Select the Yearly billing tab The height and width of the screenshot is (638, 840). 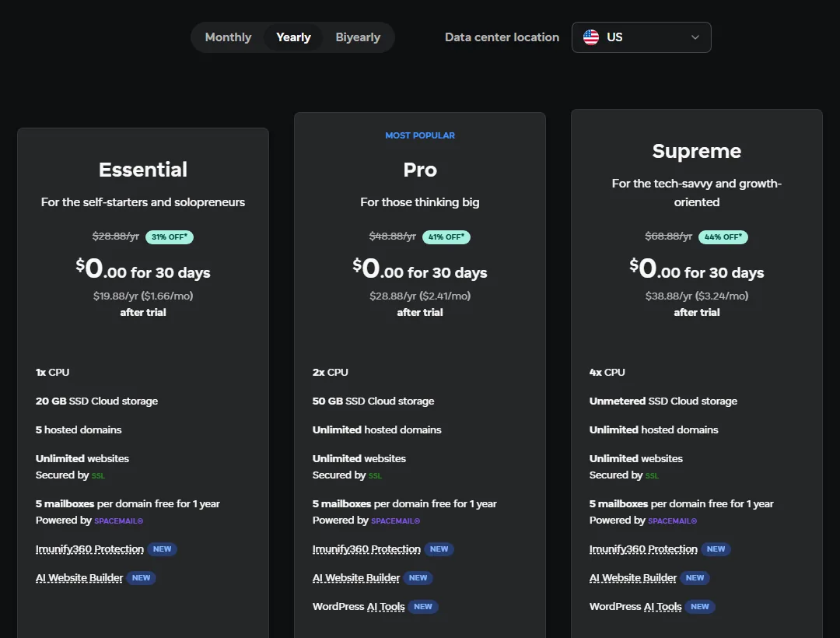293,37
